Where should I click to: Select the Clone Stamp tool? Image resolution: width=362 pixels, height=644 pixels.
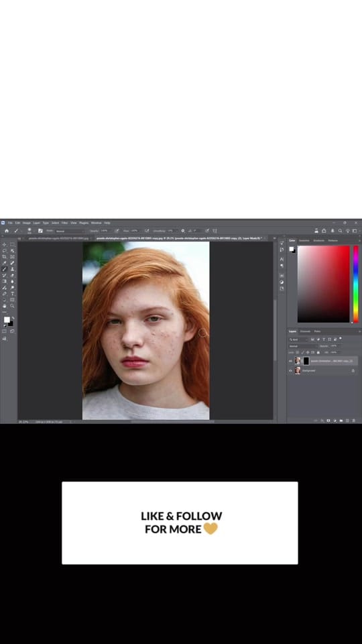[12, 269]
